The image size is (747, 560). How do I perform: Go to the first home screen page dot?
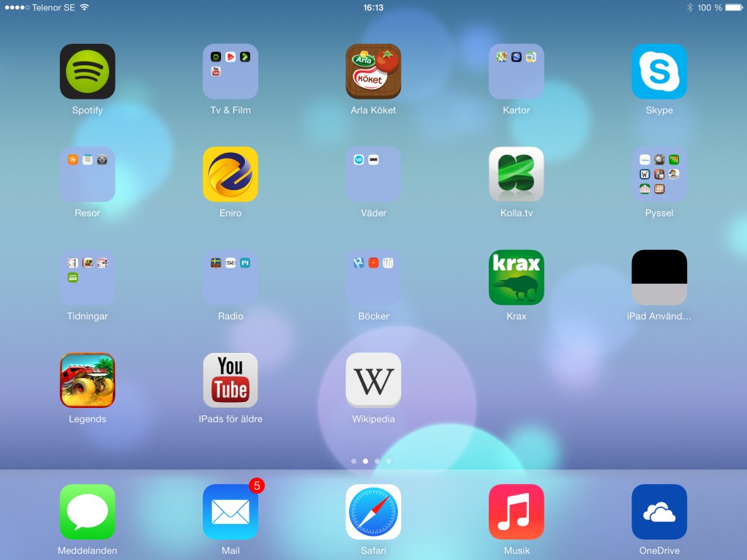click(353, 461)
